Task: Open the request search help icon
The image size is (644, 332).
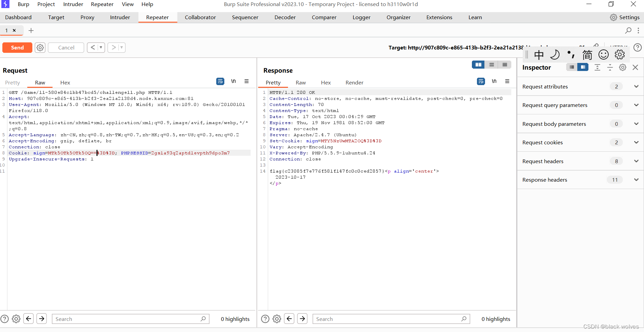Action: pos(4,319)
